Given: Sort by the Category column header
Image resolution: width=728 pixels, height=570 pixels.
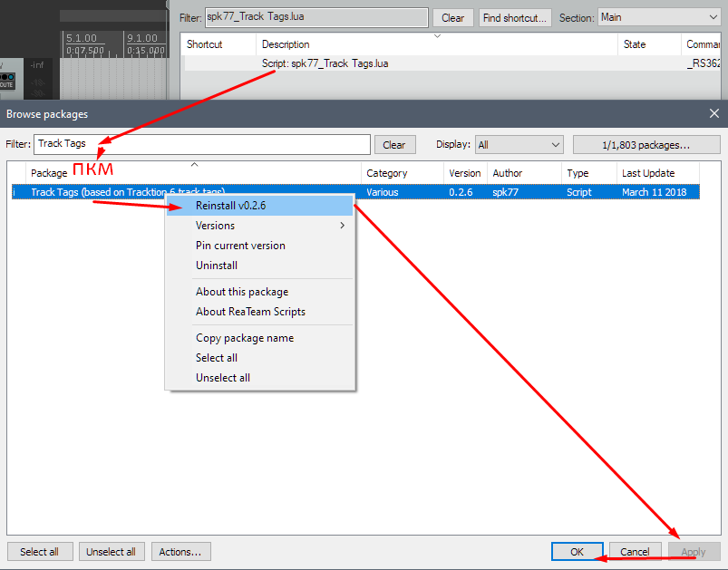Looking at the screenshot, I should [402, 173].
